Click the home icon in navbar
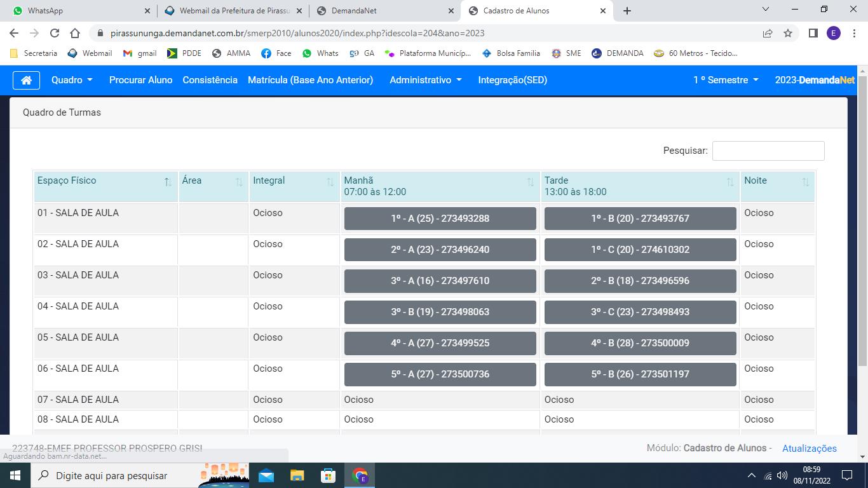The image size is (868, 488). [26, 80]
